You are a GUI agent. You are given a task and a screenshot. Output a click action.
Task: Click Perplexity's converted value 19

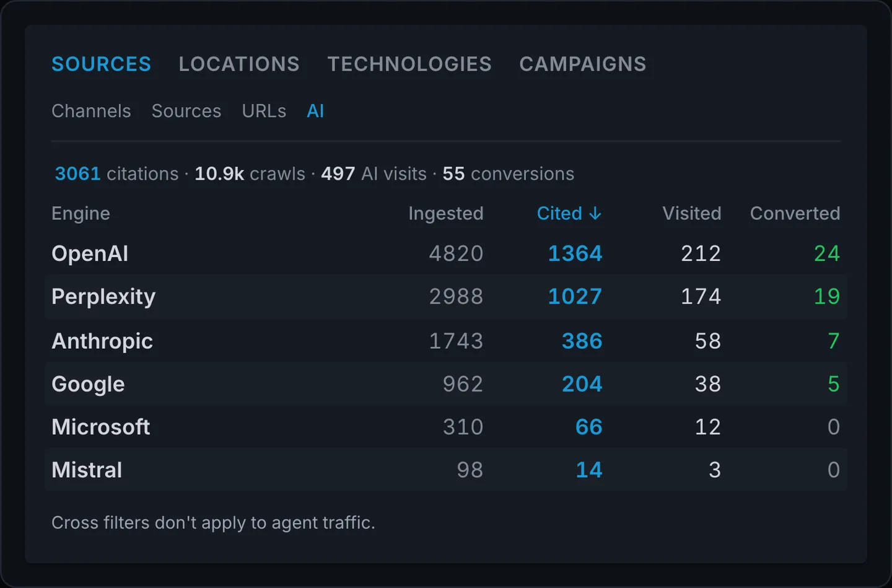point(827,297)
